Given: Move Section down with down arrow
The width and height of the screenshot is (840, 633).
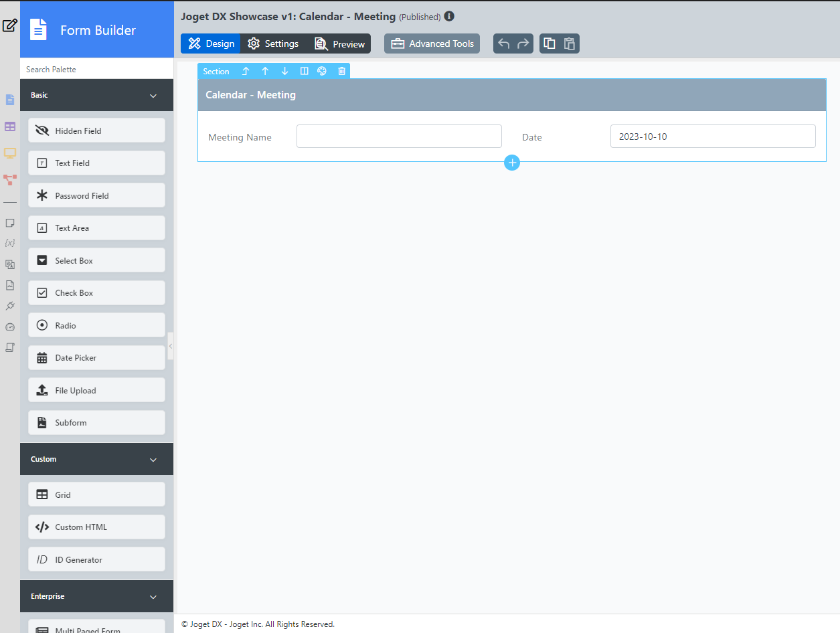Looking at the screenshot, I should tap(284, 71).
